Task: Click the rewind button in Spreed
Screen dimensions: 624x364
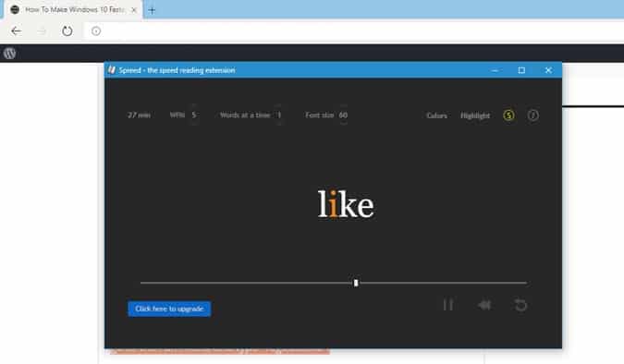Action: point(484,305)
